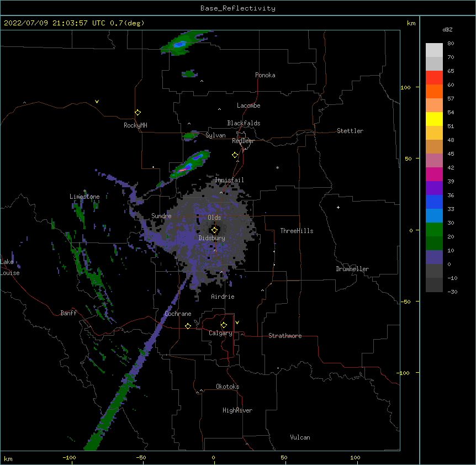
Task: Click the ThreeHills label
Action: [297, 231]
